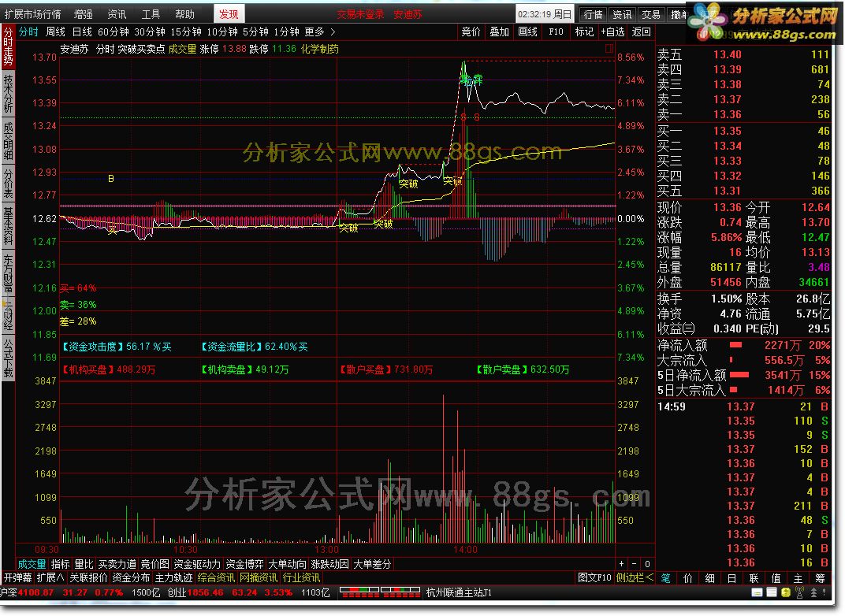Select the 筹 chip-distribution tab

pos(821,578)
